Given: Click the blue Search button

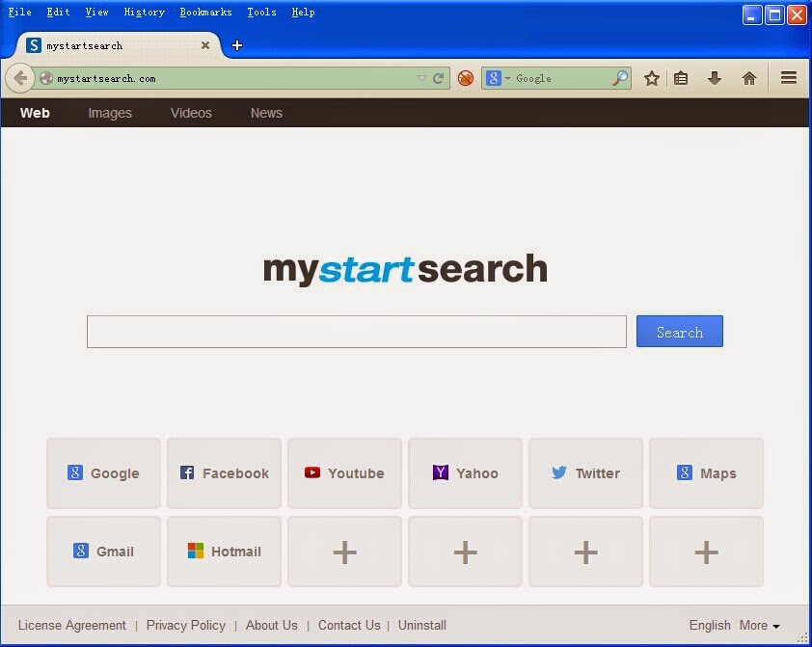Looking at the screenshot, I should [680, 332].
